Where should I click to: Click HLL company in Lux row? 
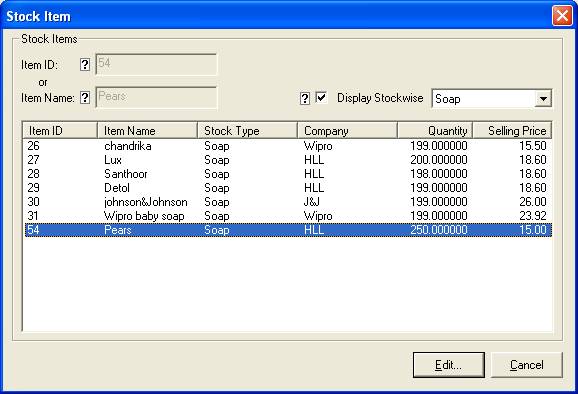click(314, 160)
